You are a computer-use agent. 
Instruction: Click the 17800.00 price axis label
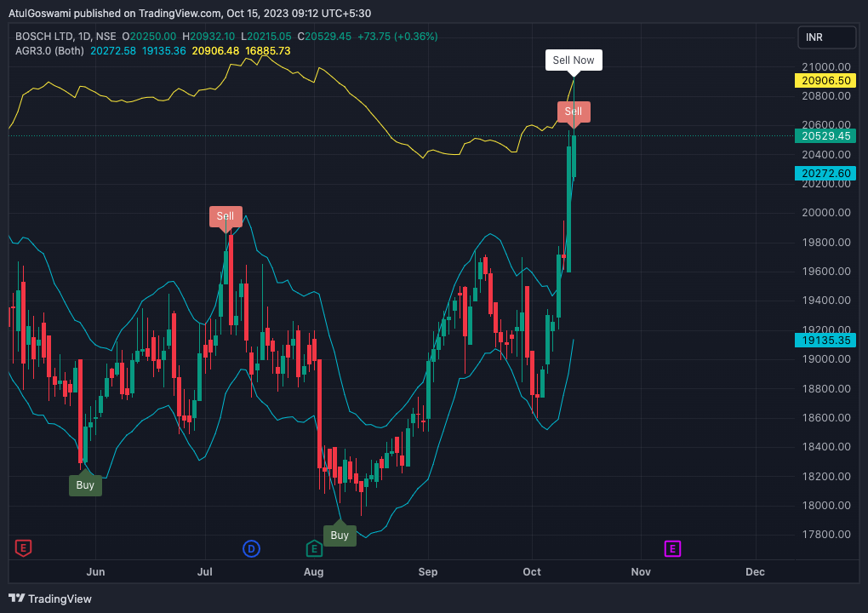coord(826,535)
